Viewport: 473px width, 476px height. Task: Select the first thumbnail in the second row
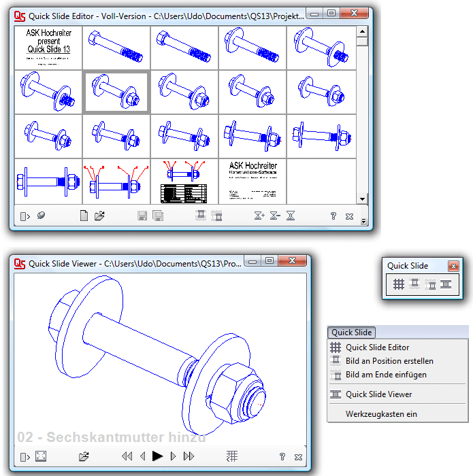pyautogui.click(x=48, y=92)
